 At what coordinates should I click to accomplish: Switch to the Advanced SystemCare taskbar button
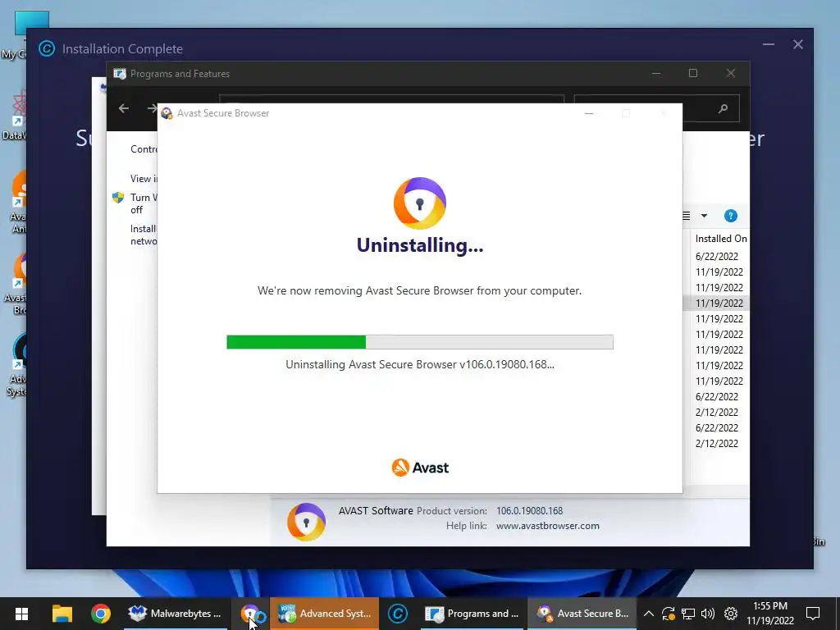coord(325,614)
